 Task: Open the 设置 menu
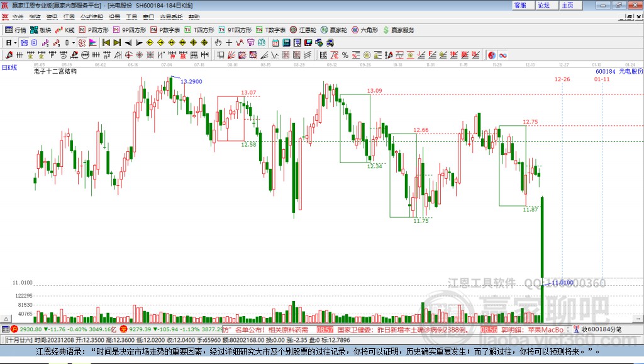click(114, 17)
